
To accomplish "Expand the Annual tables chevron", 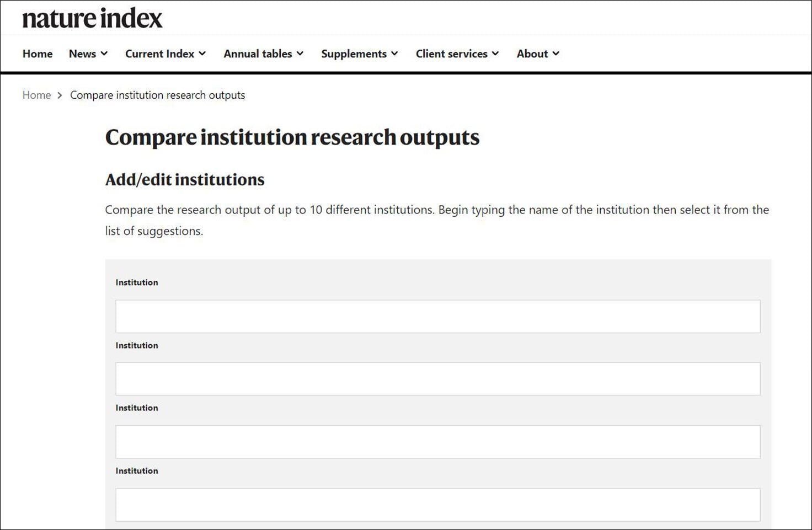I will [x=300, y=53].
